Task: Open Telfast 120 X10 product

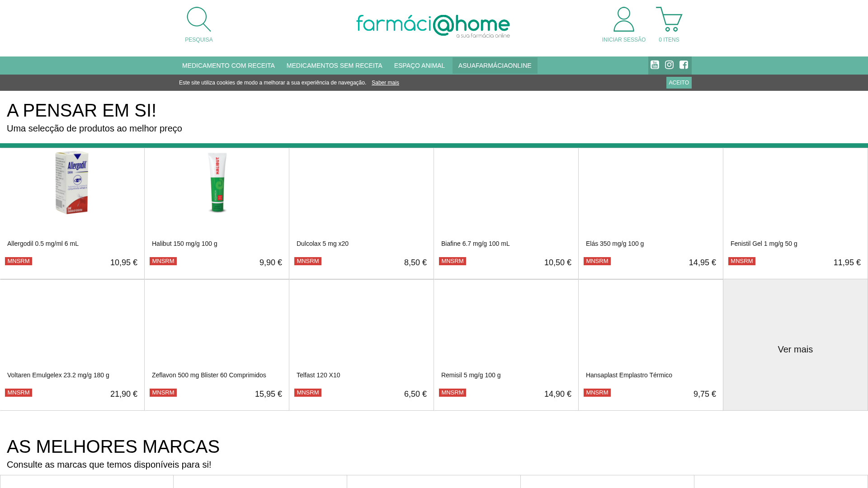Action: click(x=318, y=375)
